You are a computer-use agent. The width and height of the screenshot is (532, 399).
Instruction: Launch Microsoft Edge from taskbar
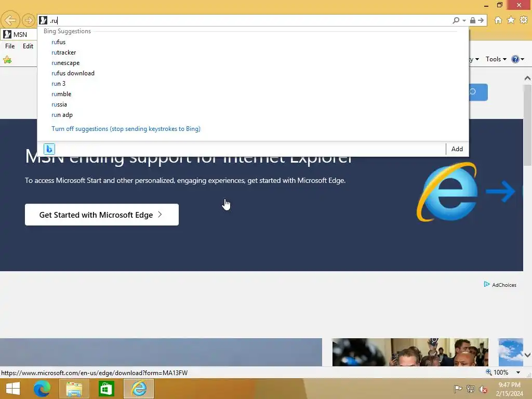point(42,389)
